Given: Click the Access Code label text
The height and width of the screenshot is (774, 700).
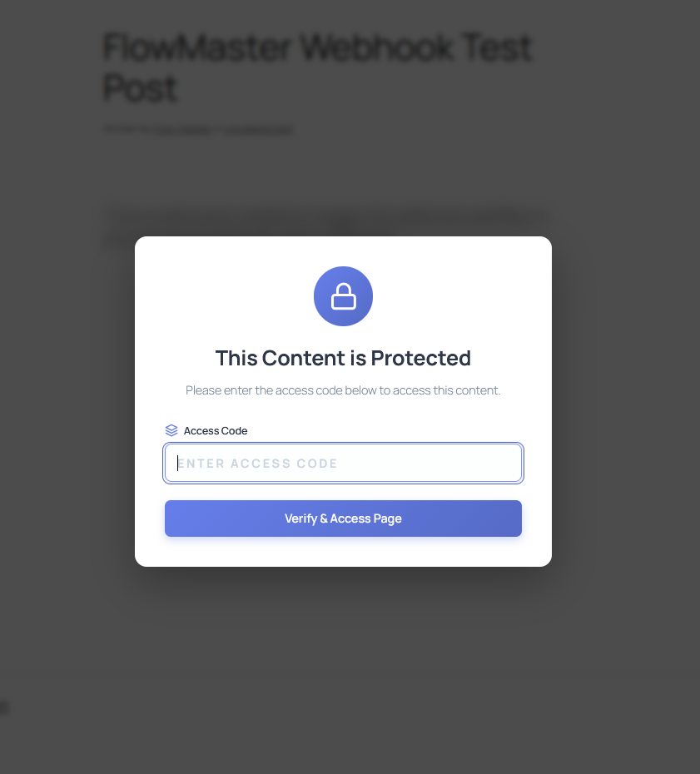Looking at the screenshot, I should (x=215, y=430).
